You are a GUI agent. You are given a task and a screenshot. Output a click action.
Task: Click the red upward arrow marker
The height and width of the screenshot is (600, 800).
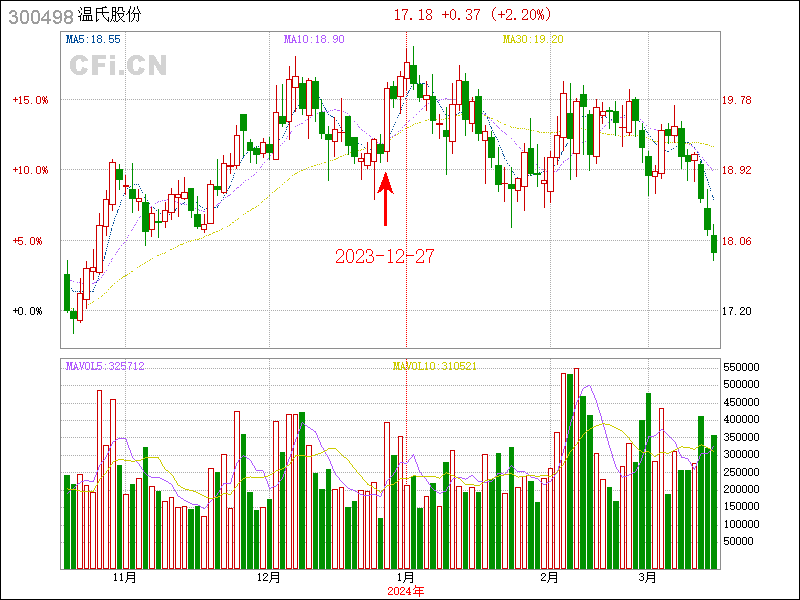pos(385,196)
